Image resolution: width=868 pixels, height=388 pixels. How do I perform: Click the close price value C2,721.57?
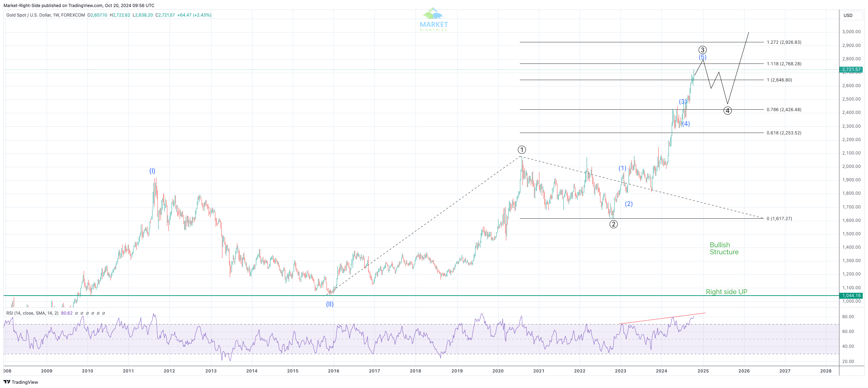click(165, 15)
